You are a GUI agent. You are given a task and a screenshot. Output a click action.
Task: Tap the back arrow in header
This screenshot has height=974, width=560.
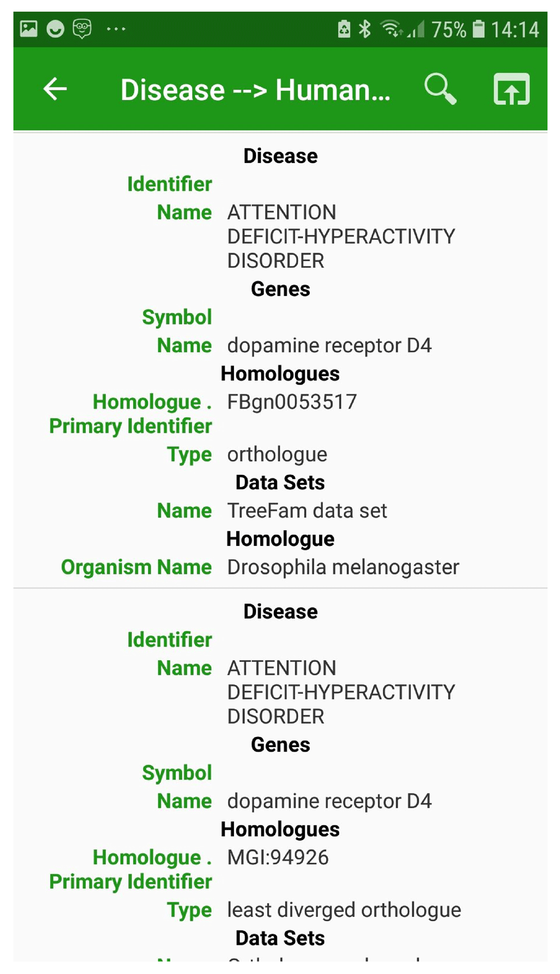click(x=55, y=89)
